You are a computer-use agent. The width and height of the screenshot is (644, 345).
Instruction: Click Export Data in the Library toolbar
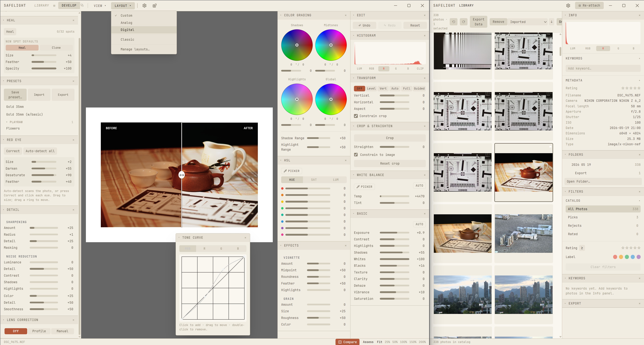pyautogui.click(x=478, y=22)
